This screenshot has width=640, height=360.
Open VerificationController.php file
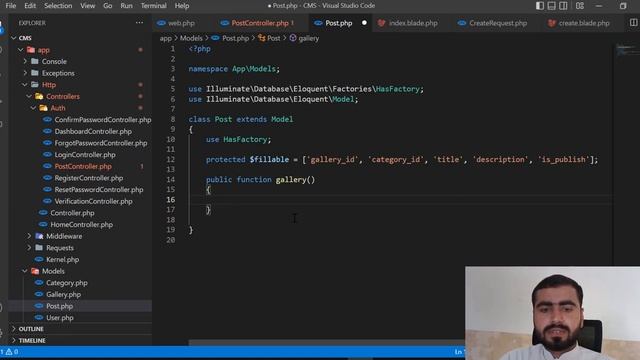[93, 201]
